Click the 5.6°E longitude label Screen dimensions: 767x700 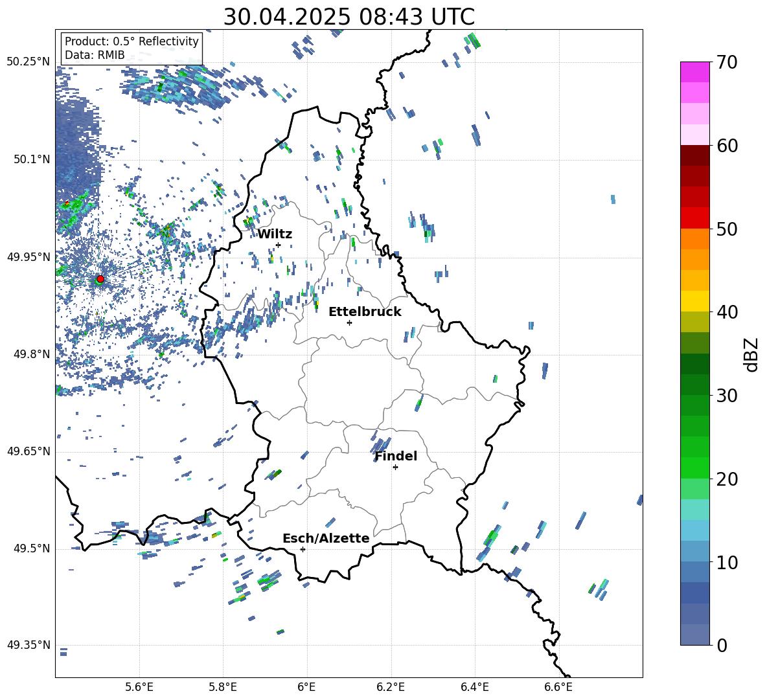coord(139,687)
